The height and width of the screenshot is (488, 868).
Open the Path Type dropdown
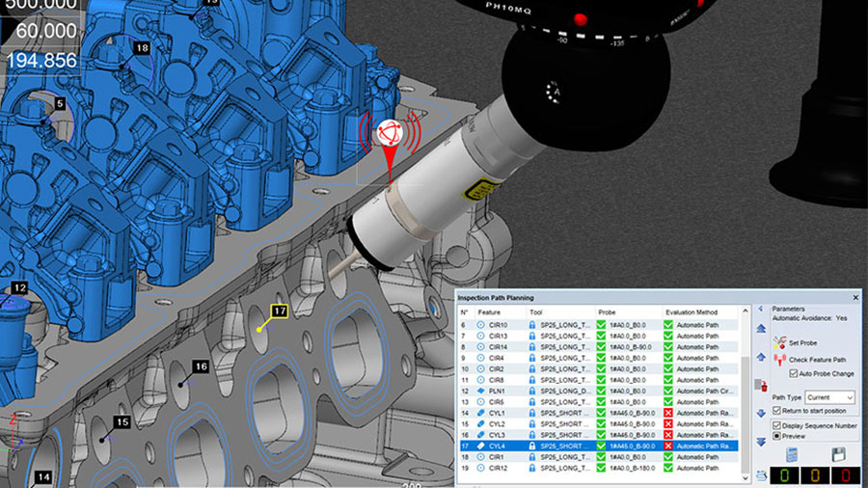[x=830, y=396]
